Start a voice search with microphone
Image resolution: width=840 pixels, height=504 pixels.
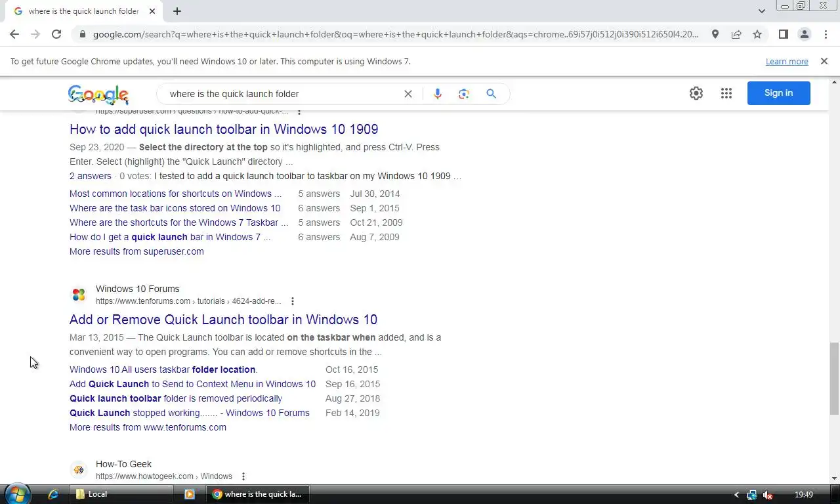[438, 94]
